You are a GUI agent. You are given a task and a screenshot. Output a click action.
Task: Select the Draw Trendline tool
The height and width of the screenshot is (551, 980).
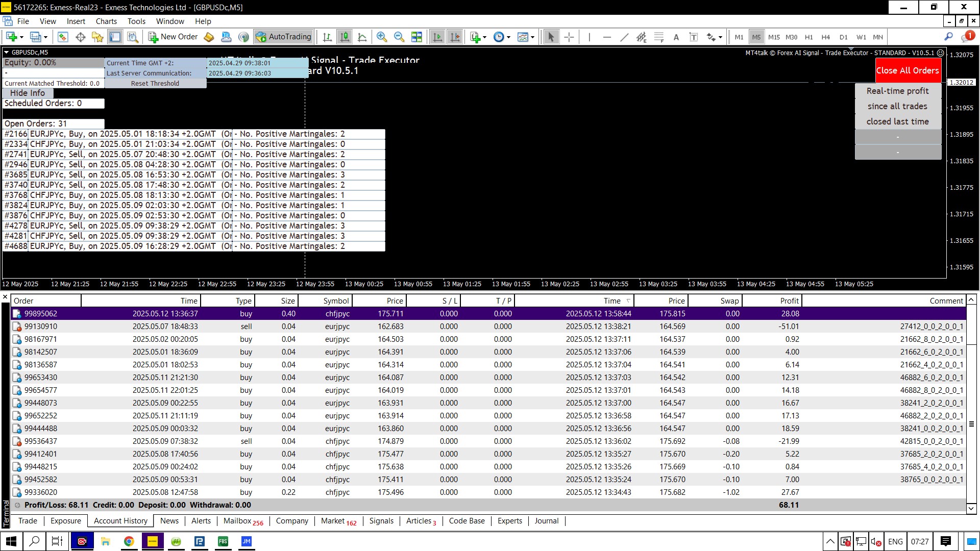[x=624, y=37]
